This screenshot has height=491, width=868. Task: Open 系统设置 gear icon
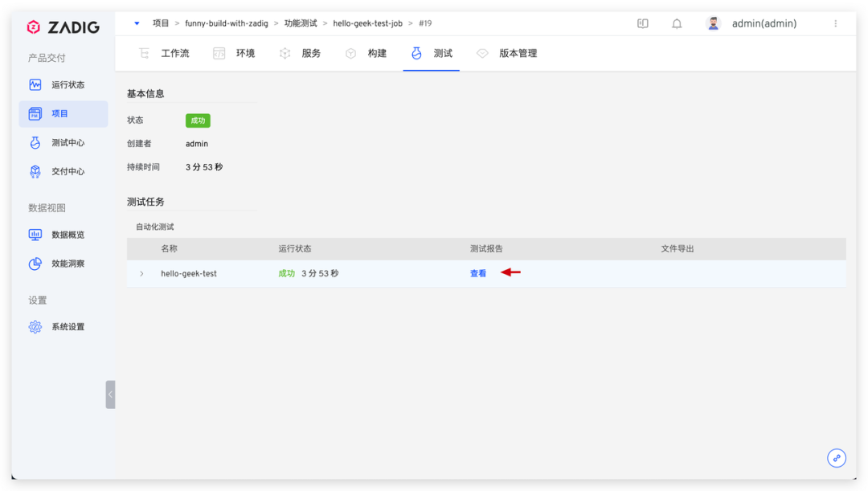coord(35,326)
